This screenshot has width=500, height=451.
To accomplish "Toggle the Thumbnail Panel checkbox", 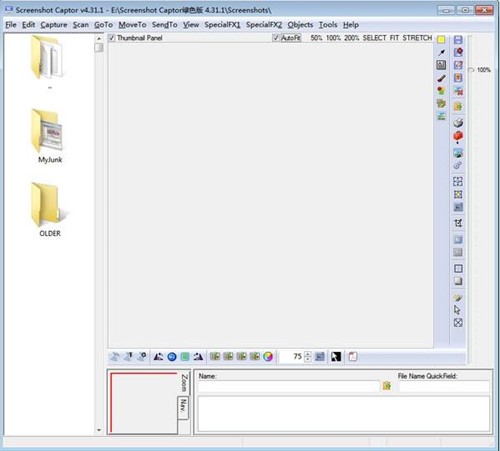I will 112,38.
